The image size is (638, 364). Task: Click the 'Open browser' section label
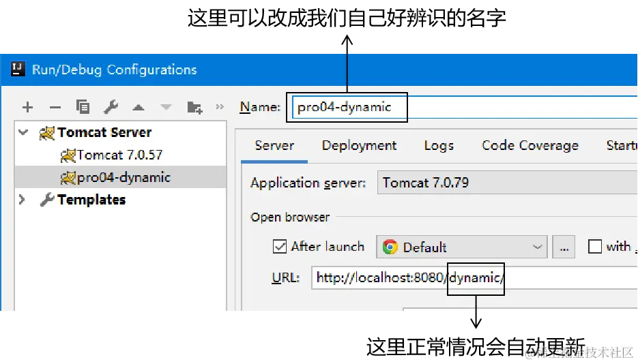point(290,217)
